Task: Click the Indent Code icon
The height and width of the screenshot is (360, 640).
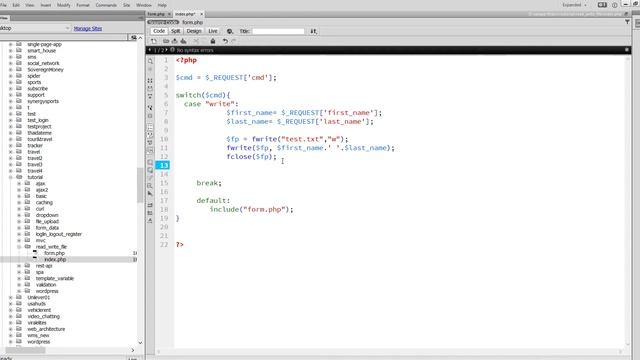Action: (x=150, y=205)
